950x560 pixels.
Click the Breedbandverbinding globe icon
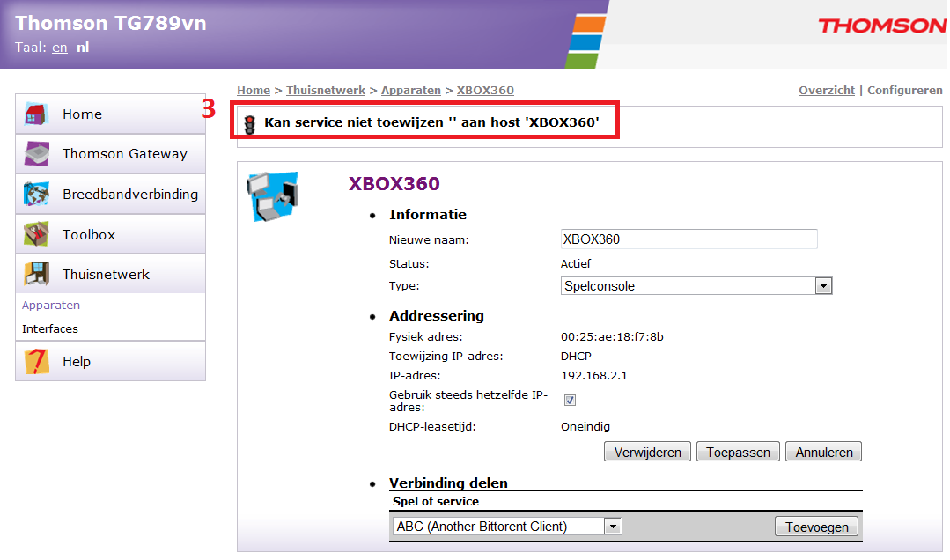pyautogui.click(x=36, y=194)
